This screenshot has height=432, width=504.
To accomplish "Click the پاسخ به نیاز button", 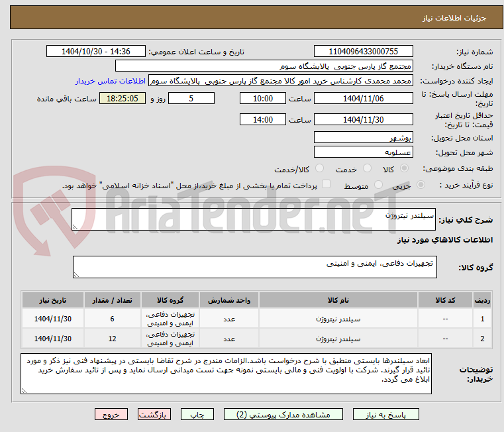I will pos(385,414).
